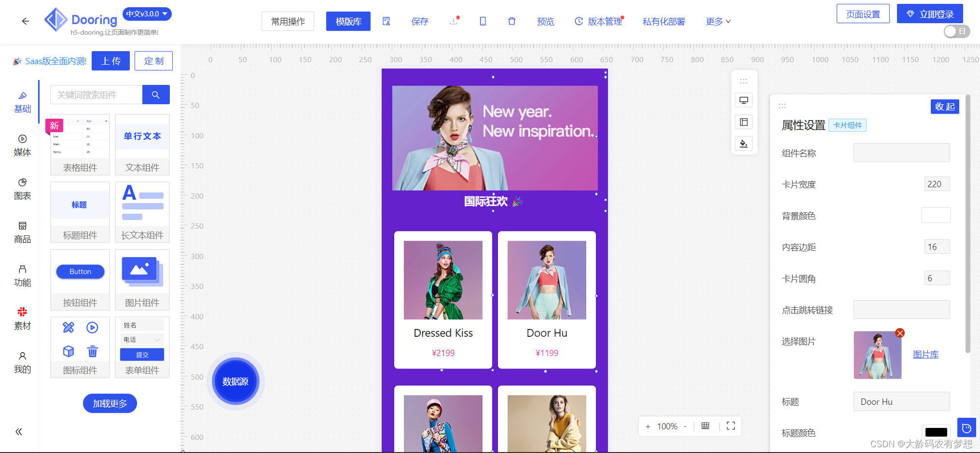The height and width of the screenshot is (453, 980).
Task: Click the 标题颜色 black color swatch
Action: (x=936, y=432)
